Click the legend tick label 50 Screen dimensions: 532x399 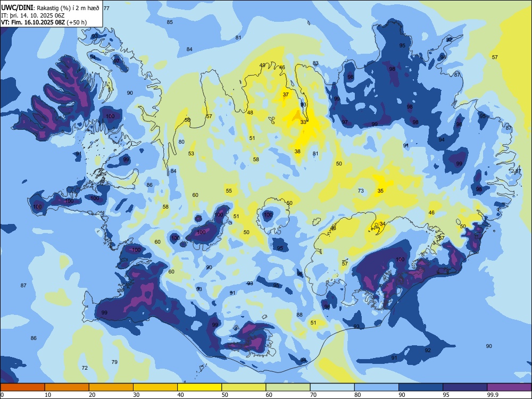point(225,395)
